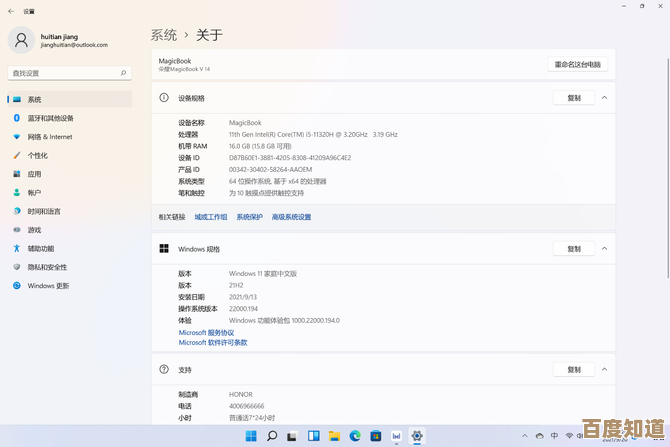Viewport: 670px width, 447px height.
Task: Open Windows Start button on taskbar
Action: [x=251, y=436]
